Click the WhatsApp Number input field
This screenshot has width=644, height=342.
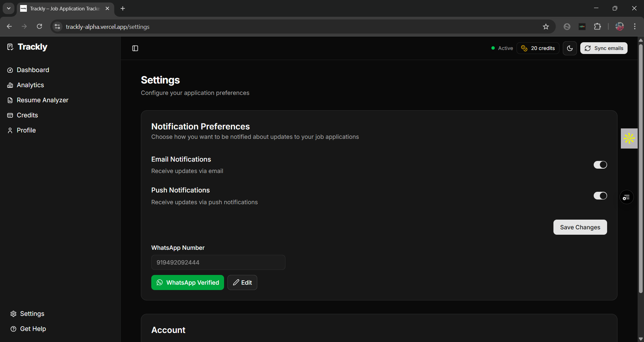coord(218,263)
